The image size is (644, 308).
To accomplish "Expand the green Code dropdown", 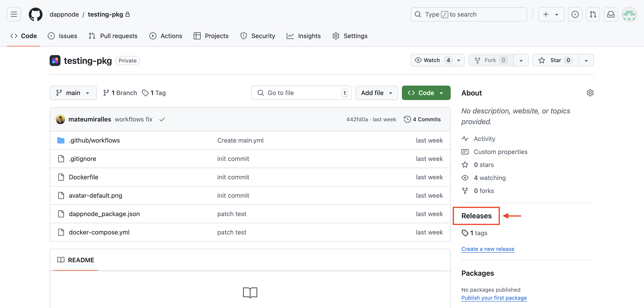I will (x=426, y=93).
